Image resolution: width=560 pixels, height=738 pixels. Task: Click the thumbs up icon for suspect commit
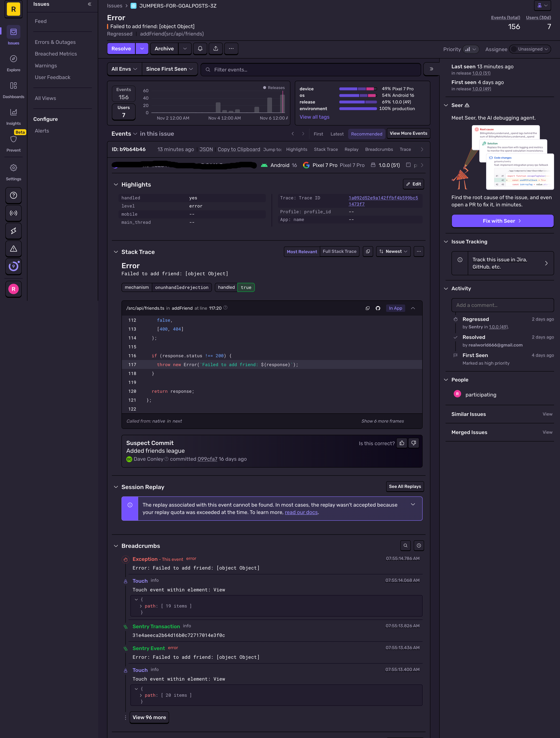pos(402,443)
